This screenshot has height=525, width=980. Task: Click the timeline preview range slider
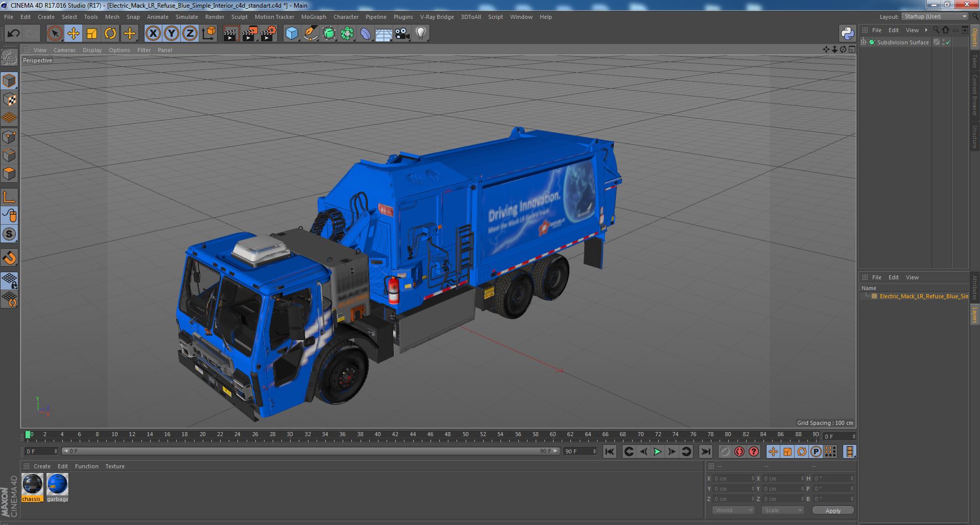[310, 451]
